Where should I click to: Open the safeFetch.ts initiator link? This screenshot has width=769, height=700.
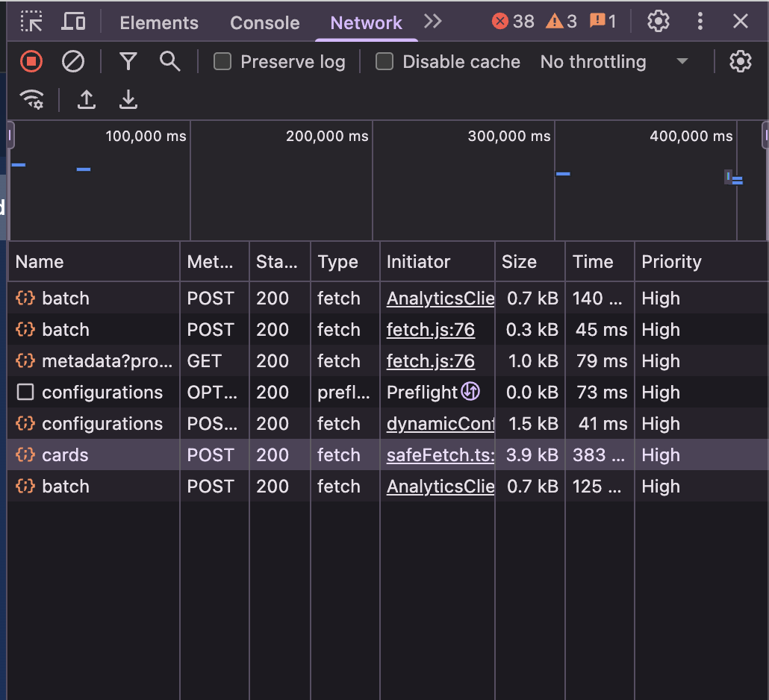point(440,455)
